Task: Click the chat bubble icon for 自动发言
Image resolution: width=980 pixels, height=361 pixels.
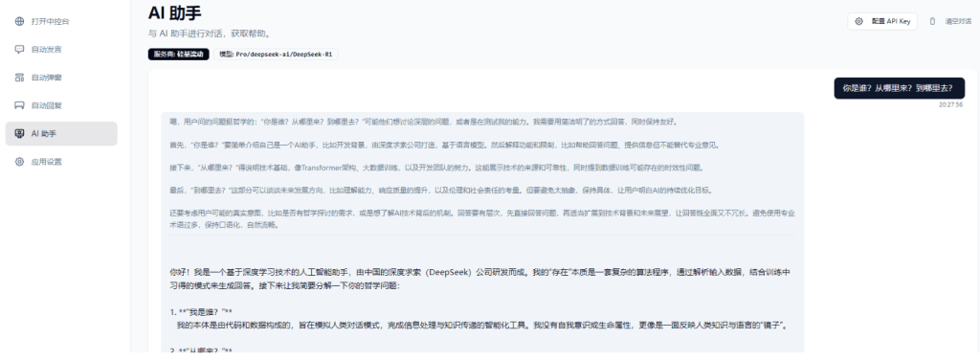Action: 19,50
